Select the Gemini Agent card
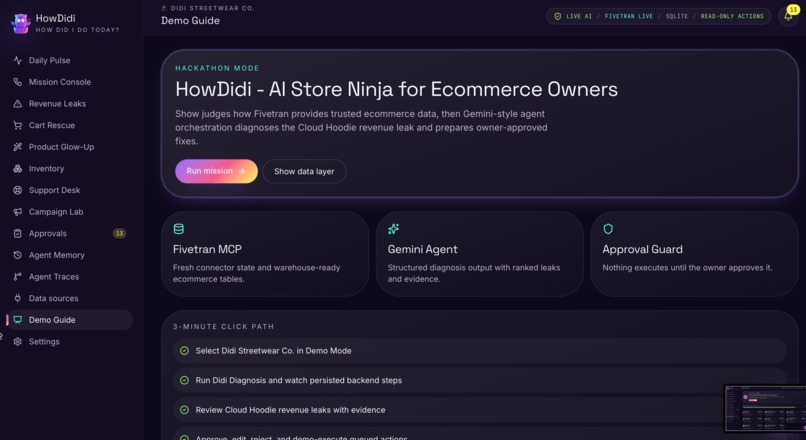This screenshot has width=806, height=440. (x=480, y=253)
